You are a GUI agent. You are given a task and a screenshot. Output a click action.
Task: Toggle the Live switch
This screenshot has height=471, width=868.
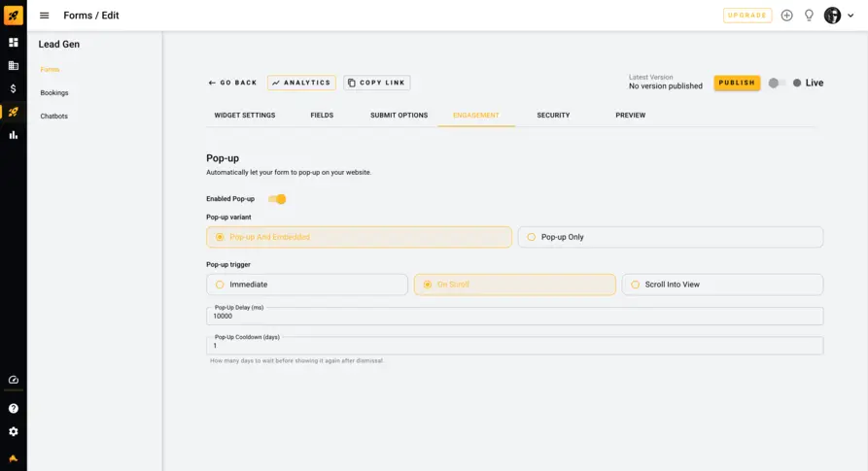(x=776, y=83)
